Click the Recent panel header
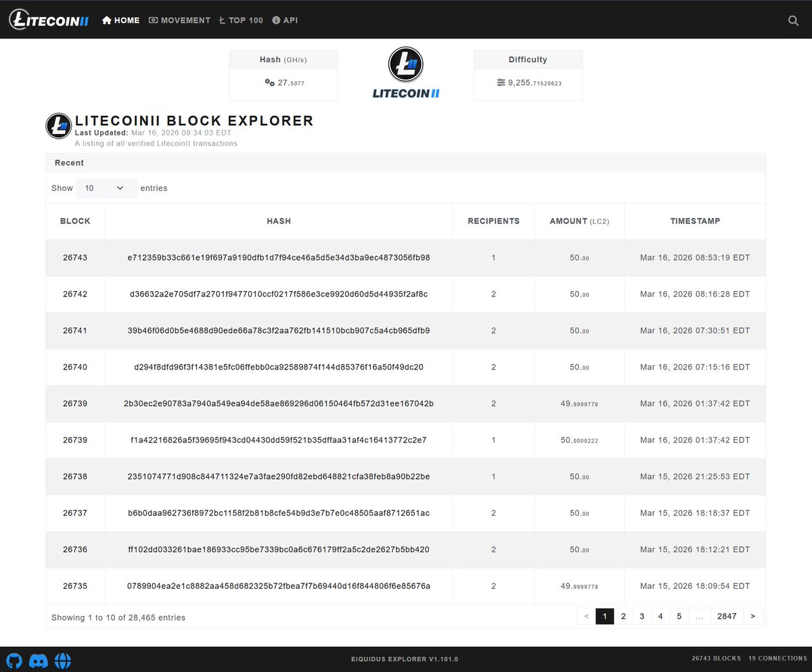 coord(406,163)
